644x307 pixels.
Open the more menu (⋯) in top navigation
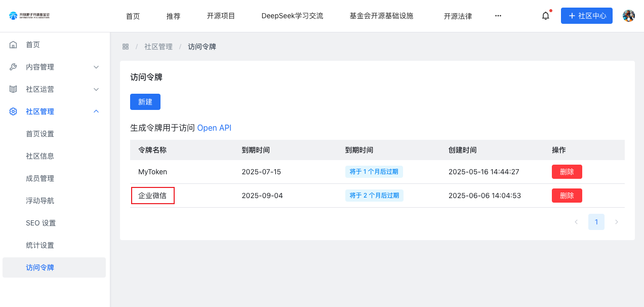point(498,16)
